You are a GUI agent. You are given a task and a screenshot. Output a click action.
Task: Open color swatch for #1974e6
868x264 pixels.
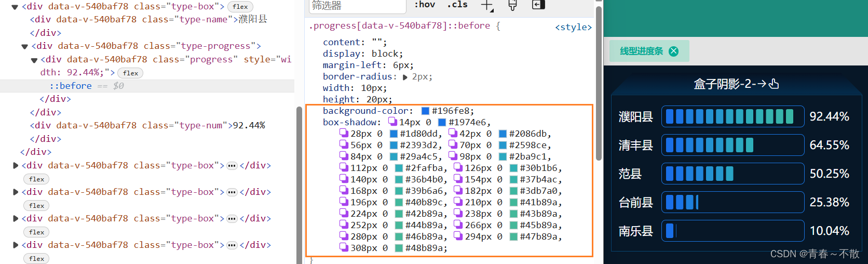click(x=442, y=122)
